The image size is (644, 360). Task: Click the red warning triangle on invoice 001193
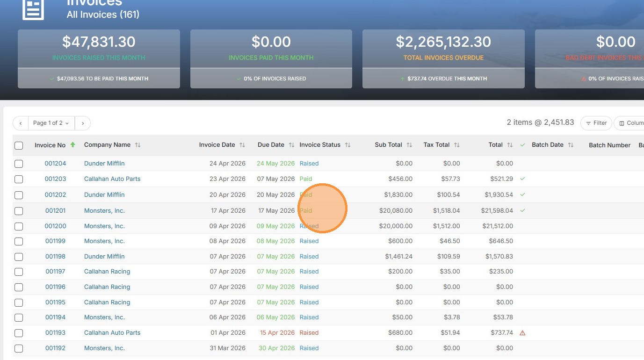[x=523, y=333]
